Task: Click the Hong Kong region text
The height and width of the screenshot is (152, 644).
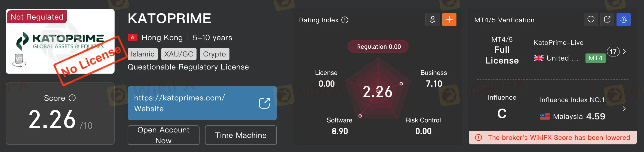Action: [x=162, y=37]
